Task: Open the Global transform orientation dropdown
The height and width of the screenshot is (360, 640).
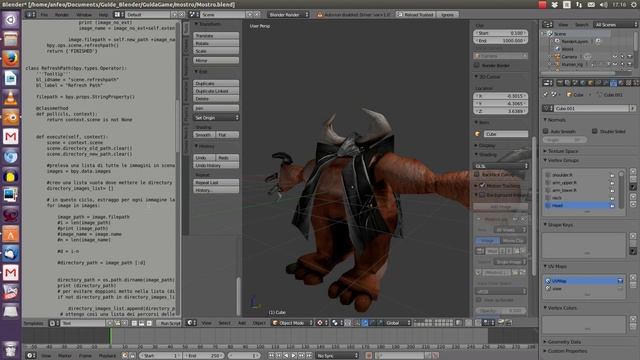Action: [398, 323]
